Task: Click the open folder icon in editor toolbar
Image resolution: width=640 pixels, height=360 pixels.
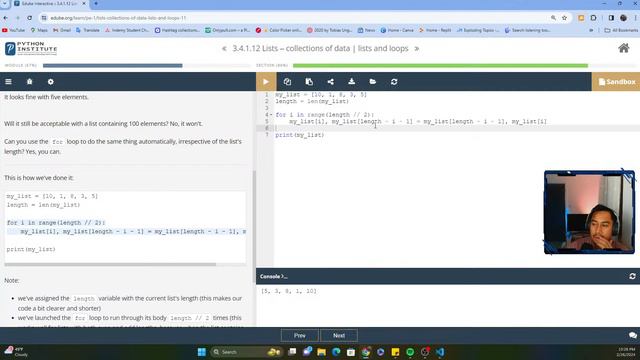Action: coord(373,82)
